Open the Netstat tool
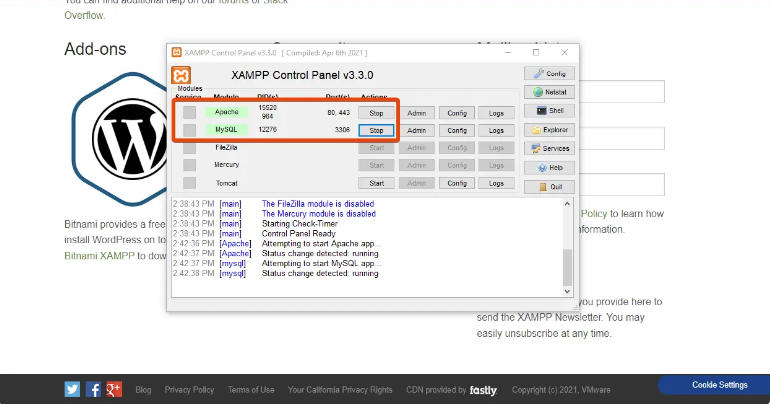Image resolution: width=770 pixels, height=404 pixels. click(x=549, y=92)
